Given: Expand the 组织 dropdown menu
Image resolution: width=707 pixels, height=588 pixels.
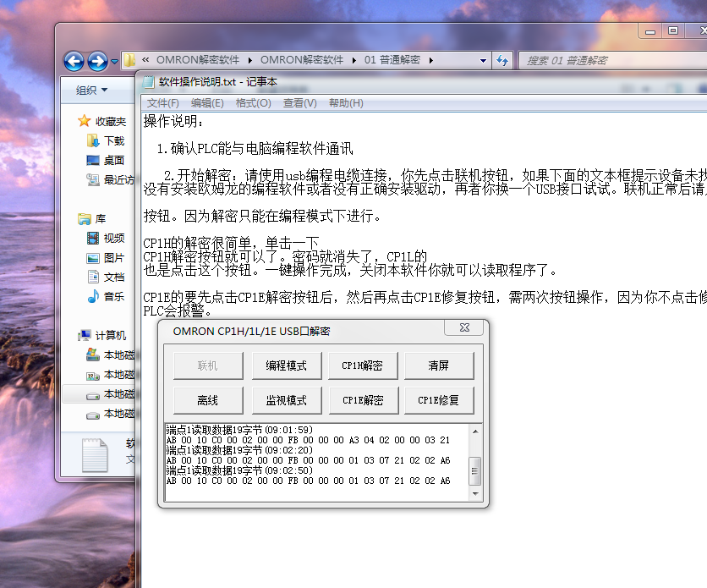Looking at the screenshot, I should point(92,90).
